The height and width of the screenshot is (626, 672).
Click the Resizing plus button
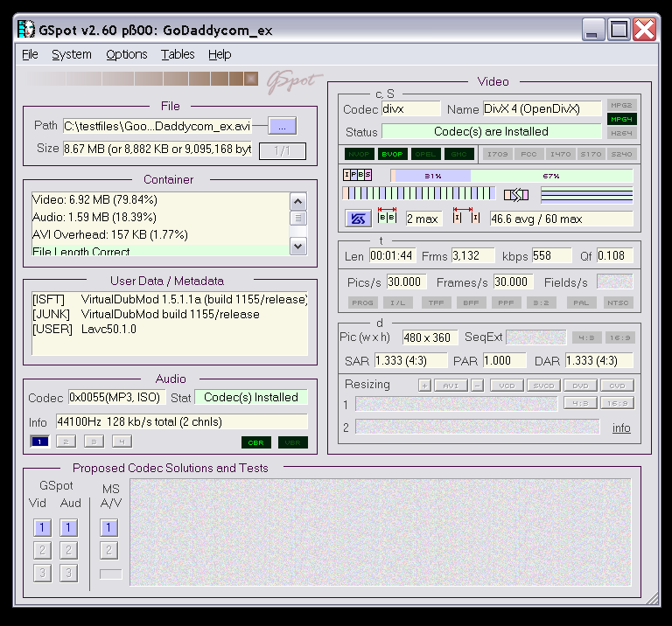[424, 386]
